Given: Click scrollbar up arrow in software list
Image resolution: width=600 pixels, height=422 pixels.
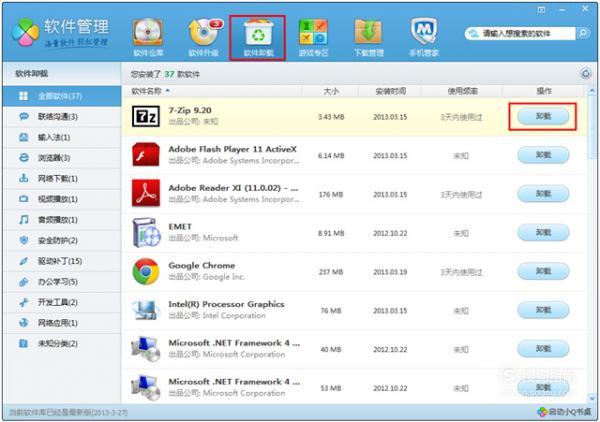Looking at the screenshot, I should coord(592,91).
